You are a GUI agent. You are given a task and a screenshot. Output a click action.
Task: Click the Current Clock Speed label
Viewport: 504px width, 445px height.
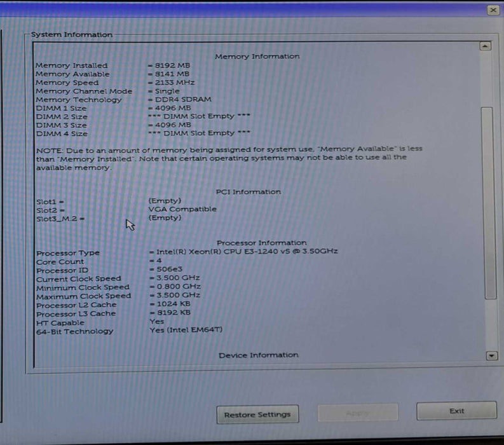[79, 279]
